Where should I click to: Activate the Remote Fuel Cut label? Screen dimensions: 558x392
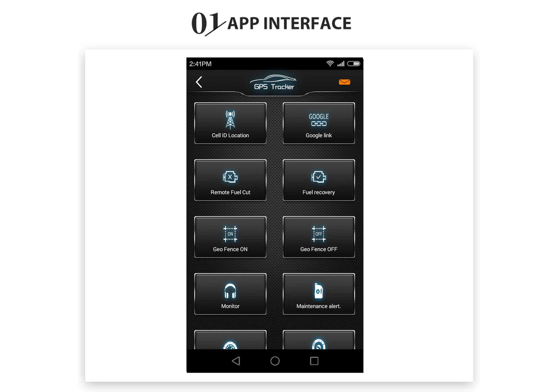pyautogui.click(x=230, y=192)
